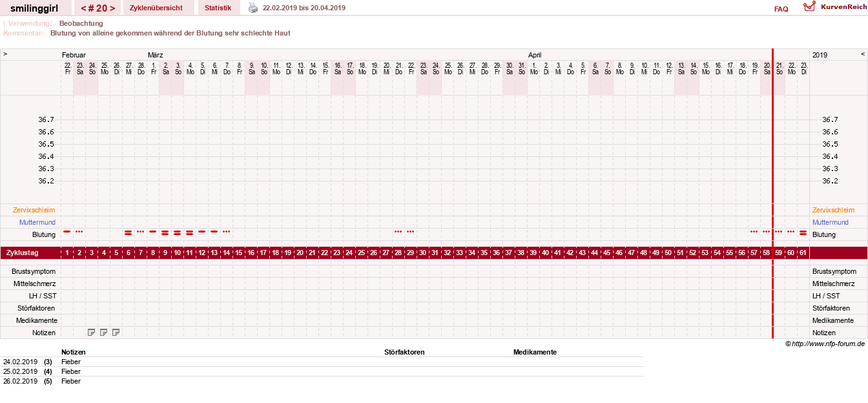Select cycle day 14 cell

pyautogui.click(x=227, y=253)
